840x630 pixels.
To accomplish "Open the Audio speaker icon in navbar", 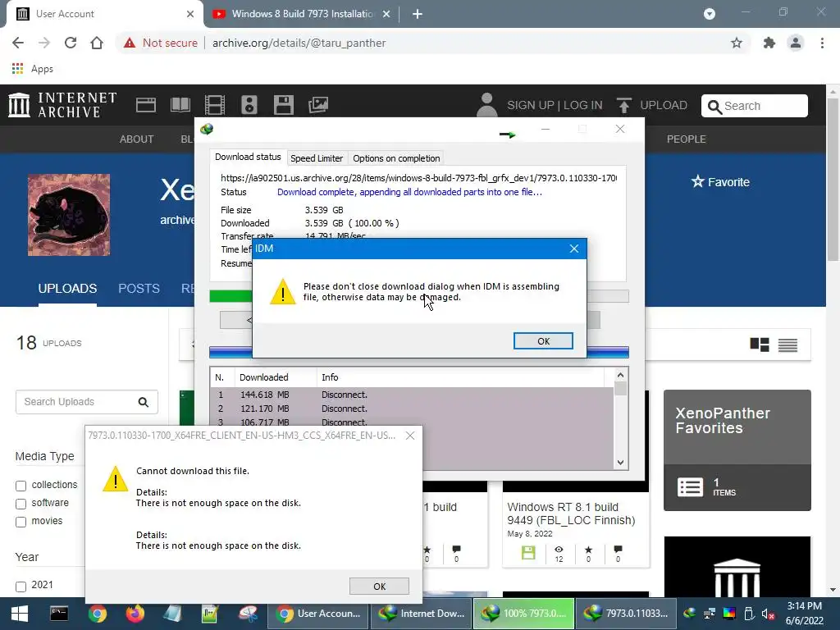I will pyautogui.click(x=249, y=105).
